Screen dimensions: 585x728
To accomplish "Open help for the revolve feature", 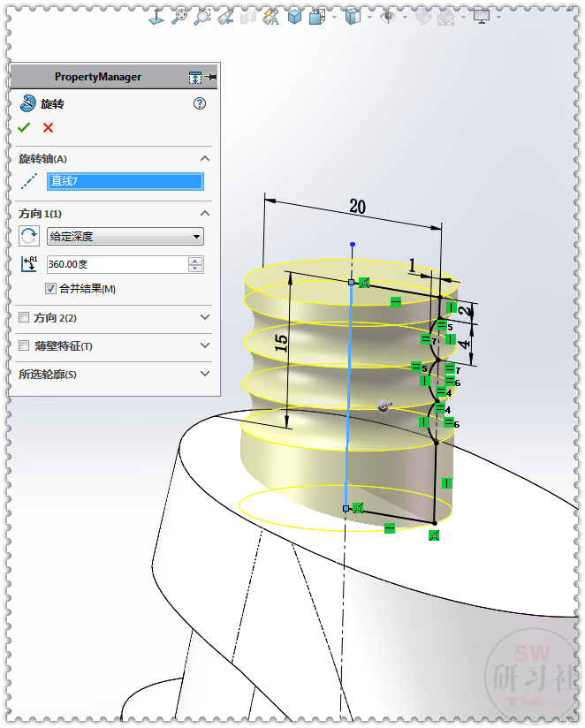I will click(x=200, y=103).
